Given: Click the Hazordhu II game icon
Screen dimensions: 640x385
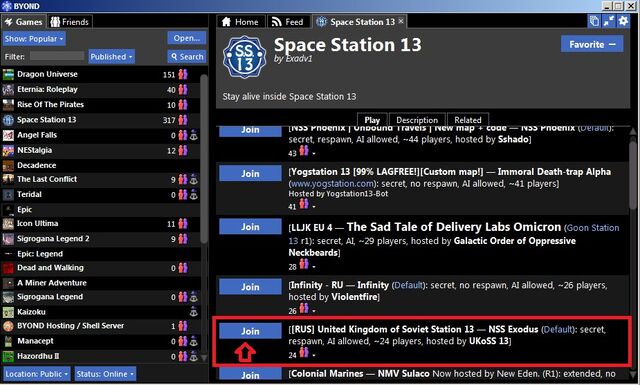Looking at the screenshot, I should point(8,356).
